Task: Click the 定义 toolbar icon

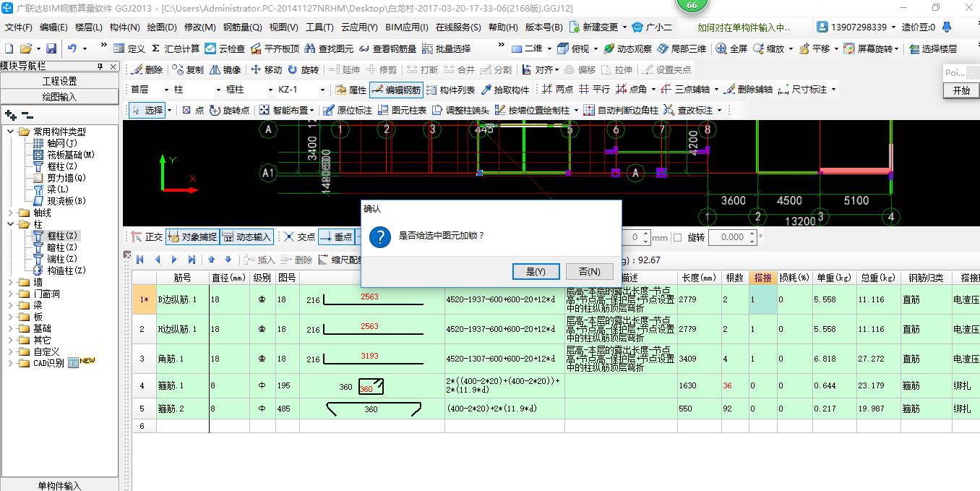Action: click(129, 48)
